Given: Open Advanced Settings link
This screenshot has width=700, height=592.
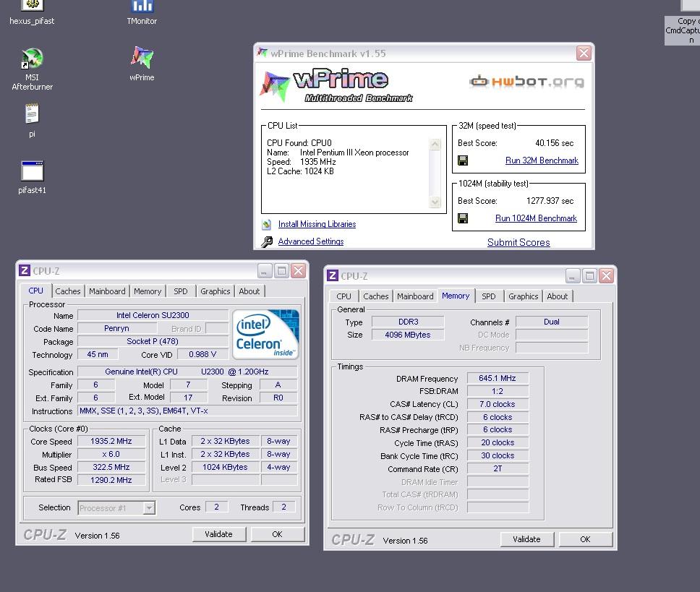Looking at the screenshot, I should pos(311,241).
